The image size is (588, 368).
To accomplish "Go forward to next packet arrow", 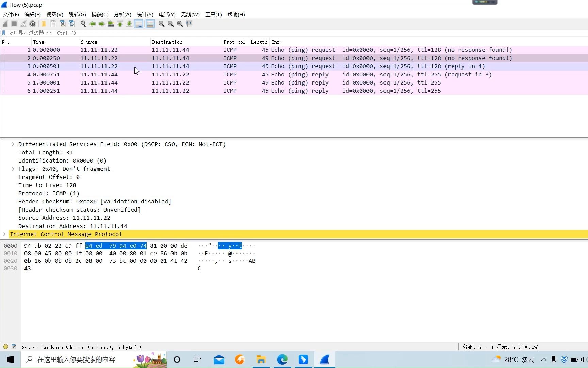I will coord(101,24).
